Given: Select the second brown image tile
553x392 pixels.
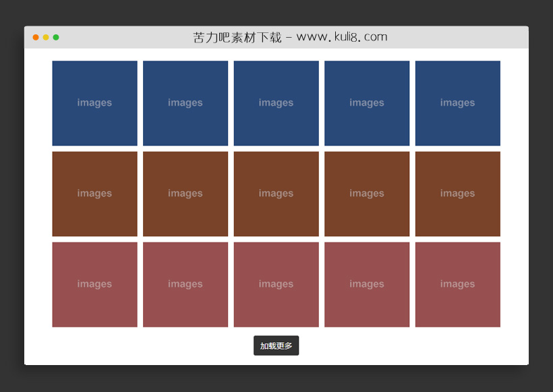Looking at the screenshot, I should (185, 194).
